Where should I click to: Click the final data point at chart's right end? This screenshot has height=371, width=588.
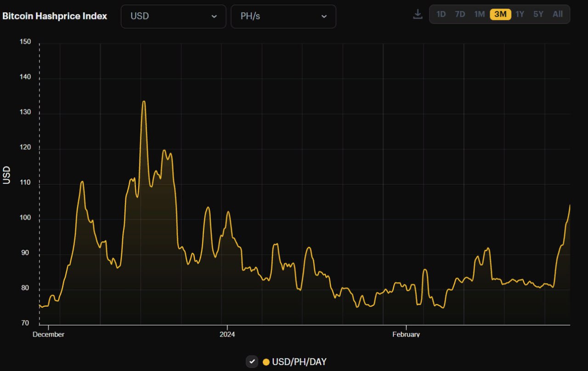pyautogui.click(x=570, y=205)
